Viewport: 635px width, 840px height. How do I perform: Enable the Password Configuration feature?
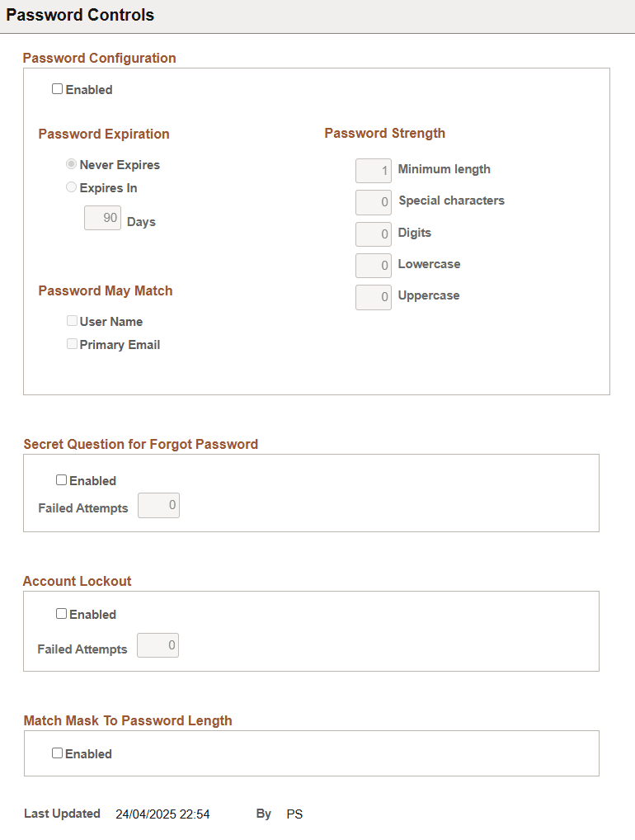coord(57,88)
